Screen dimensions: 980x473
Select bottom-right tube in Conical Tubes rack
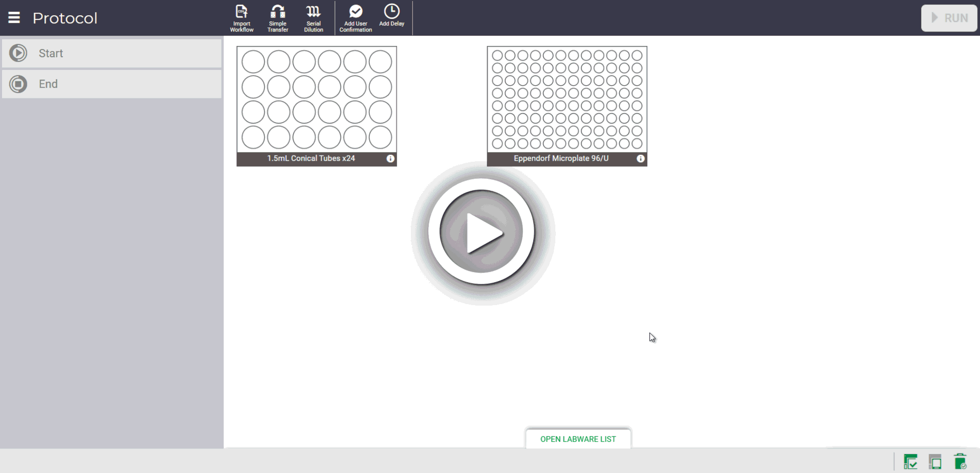[x=380, y=137]
